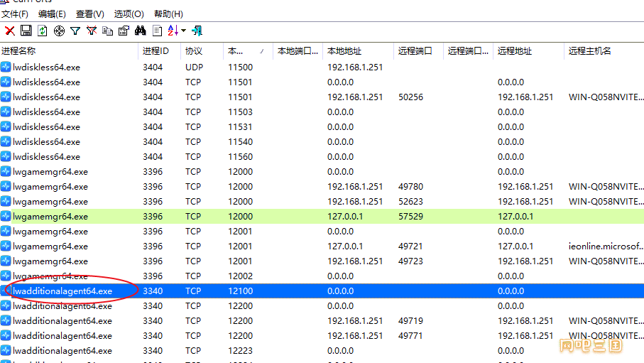Screen dimensions: 644x363
Task: Click the process icon in the port 11531 row
Action: tap(6, 126)
